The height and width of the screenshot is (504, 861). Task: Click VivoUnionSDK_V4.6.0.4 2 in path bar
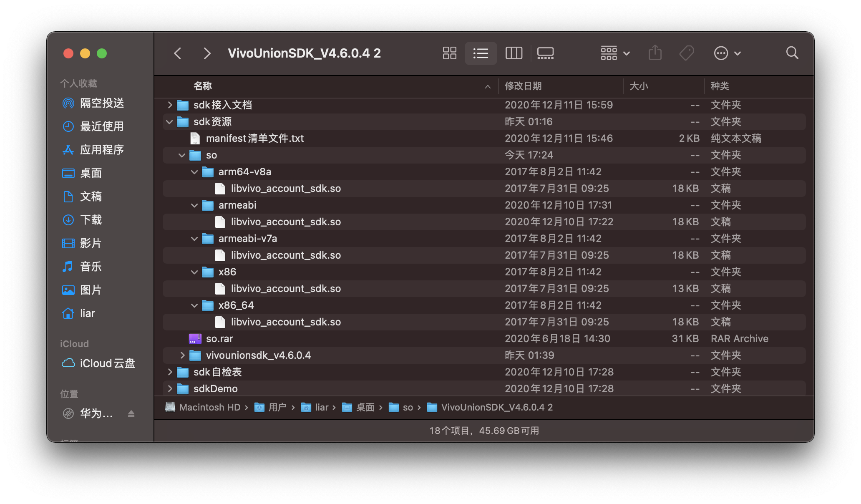point(490,407)
